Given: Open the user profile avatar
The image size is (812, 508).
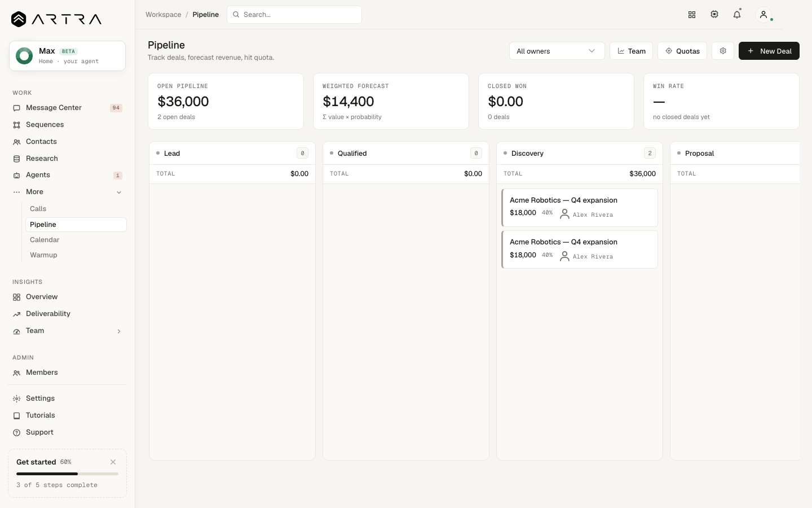Looking at the screenshot, I should (x=764, y=15).
